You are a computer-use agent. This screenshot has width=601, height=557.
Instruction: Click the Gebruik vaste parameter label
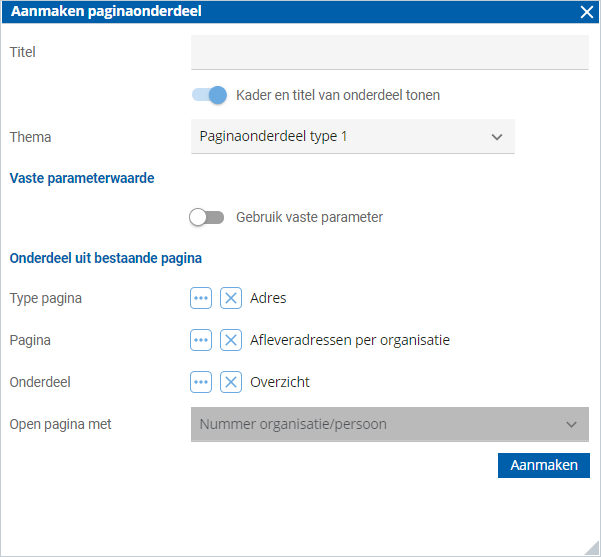(309, 217)
